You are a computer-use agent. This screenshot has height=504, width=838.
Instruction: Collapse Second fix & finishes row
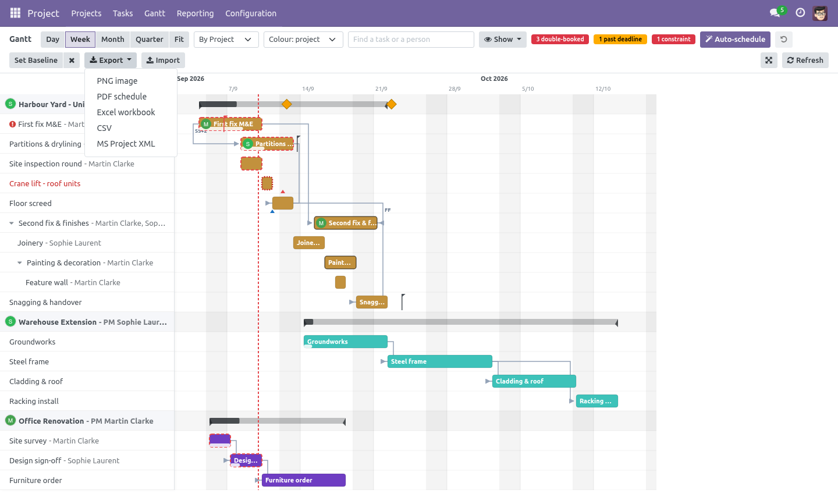pyautogui.click(x=12, y=223)
